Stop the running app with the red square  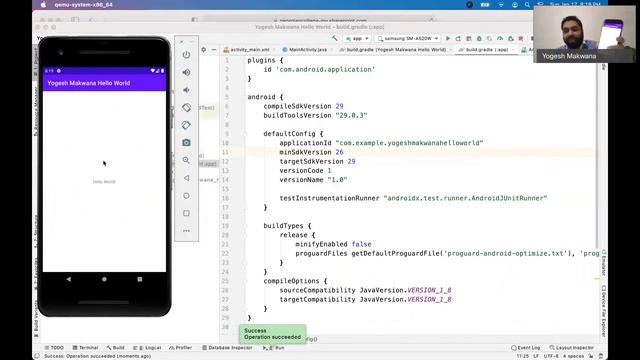[x=521, y=38]
